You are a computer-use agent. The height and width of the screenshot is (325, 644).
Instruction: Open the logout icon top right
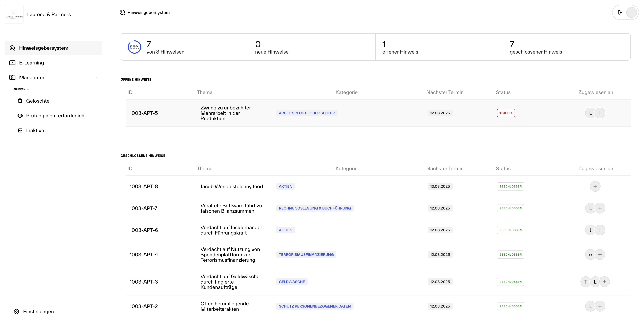[x=620, y=12]
